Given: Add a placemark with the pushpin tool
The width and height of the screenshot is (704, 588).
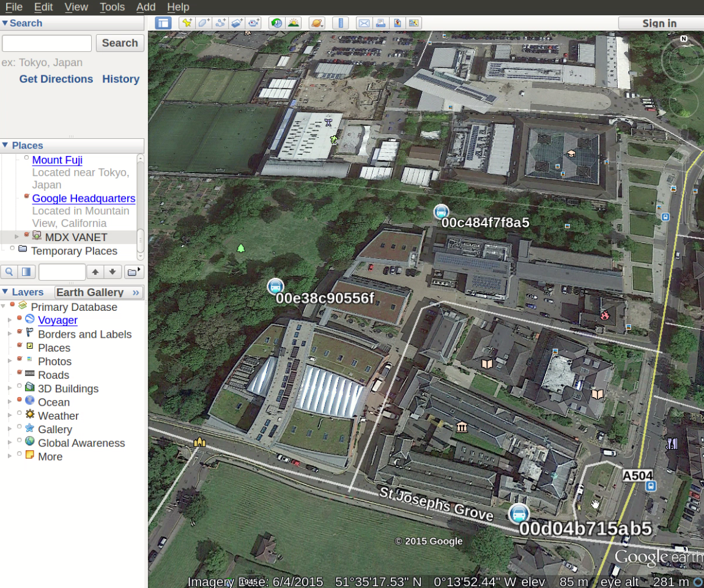Looking at the screenshot, I should [x=187, y=23].
